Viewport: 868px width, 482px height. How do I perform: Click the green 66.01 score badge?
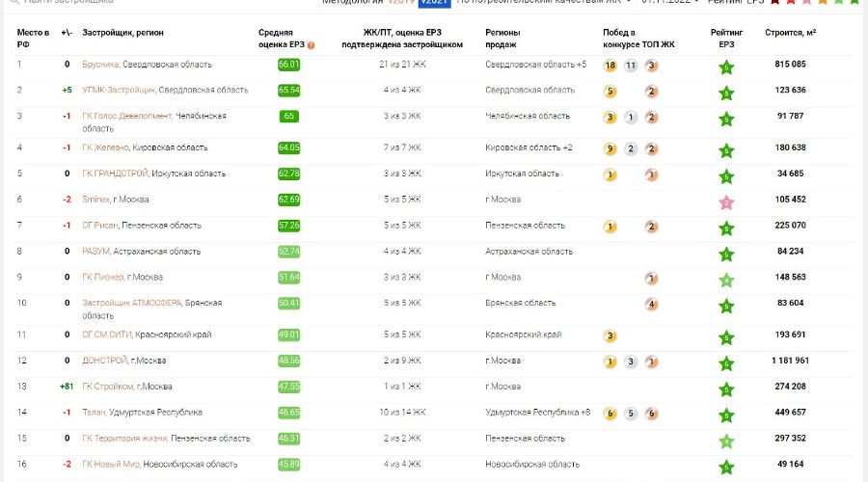[x=288, y=65]
